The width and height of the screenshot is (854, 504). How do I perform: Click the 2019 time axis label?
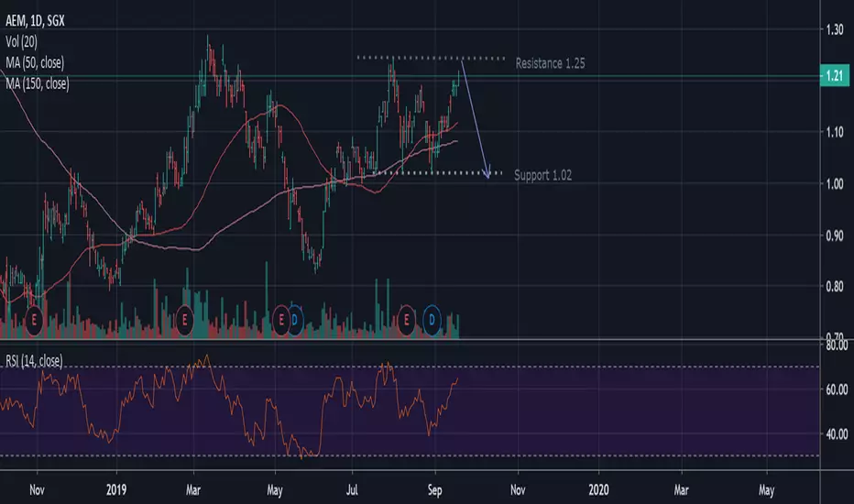coord(116,490)
